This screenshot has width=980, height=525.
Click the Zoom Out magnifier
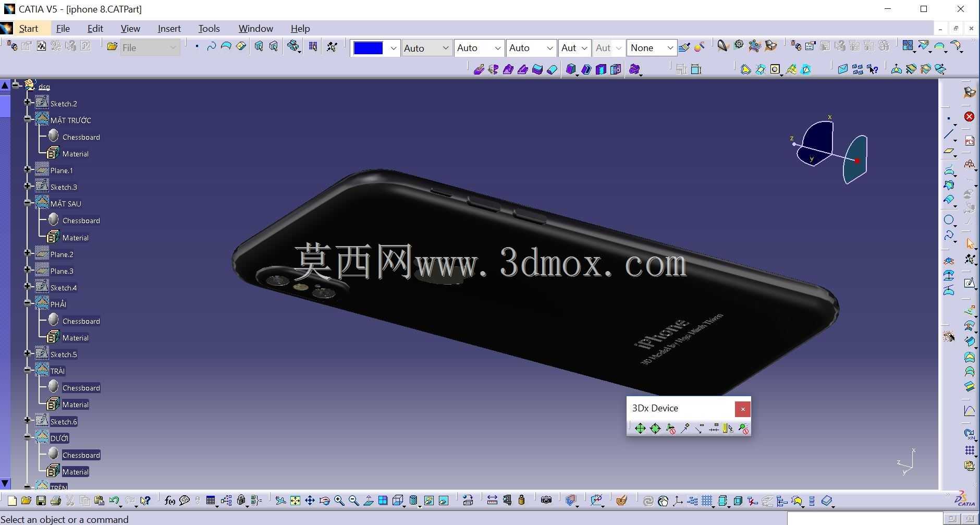tap(353, 500)
